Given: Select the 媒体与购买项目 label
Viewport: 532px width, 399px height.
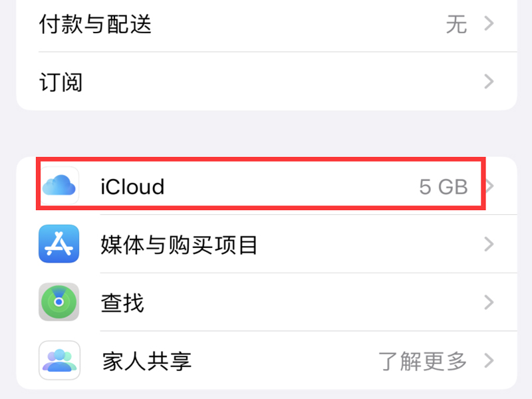Looking at the screenshot, I should (179, 245).
